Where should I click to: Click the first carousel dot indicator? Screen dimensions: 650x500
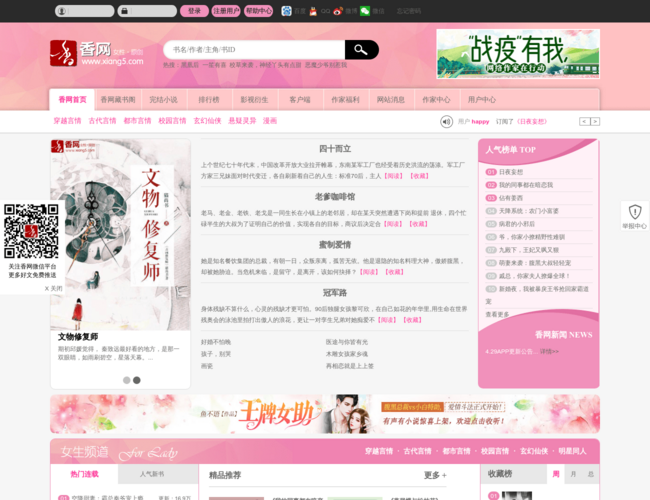tap(126, 380)
